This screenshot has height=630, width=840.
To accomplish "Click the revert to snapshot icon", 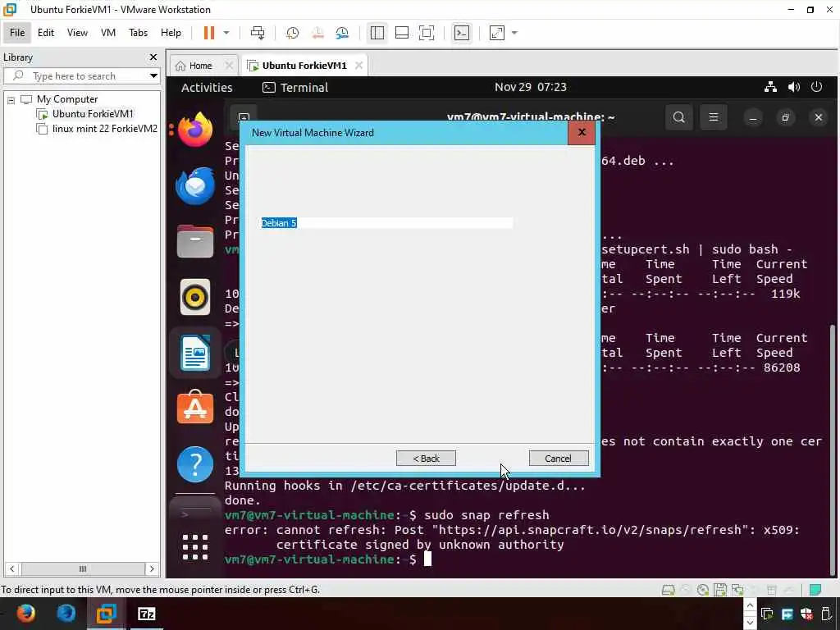I will pos(317,33).
